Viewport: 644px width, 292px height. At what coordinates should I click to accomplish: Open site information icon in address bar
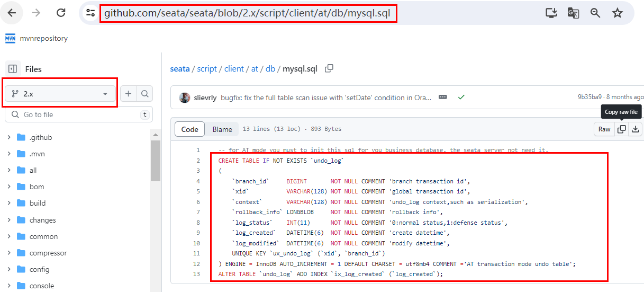[x=90, y=13]
